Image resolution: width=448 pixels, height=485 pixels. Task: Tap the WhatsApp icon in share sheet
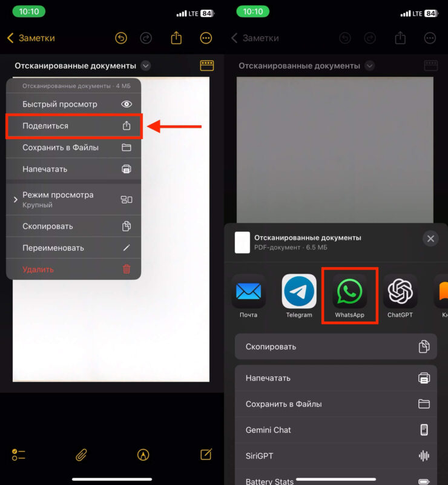pos(349,292)
